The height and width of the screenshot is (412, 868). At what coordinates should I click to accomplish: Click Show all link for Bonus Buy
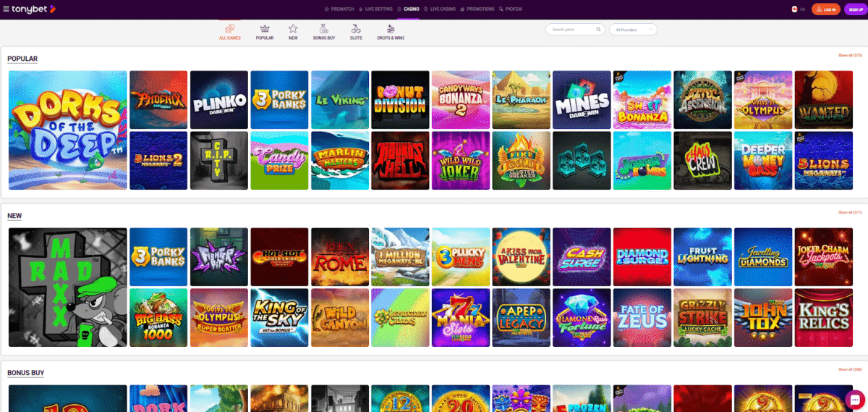click(850, 369)
